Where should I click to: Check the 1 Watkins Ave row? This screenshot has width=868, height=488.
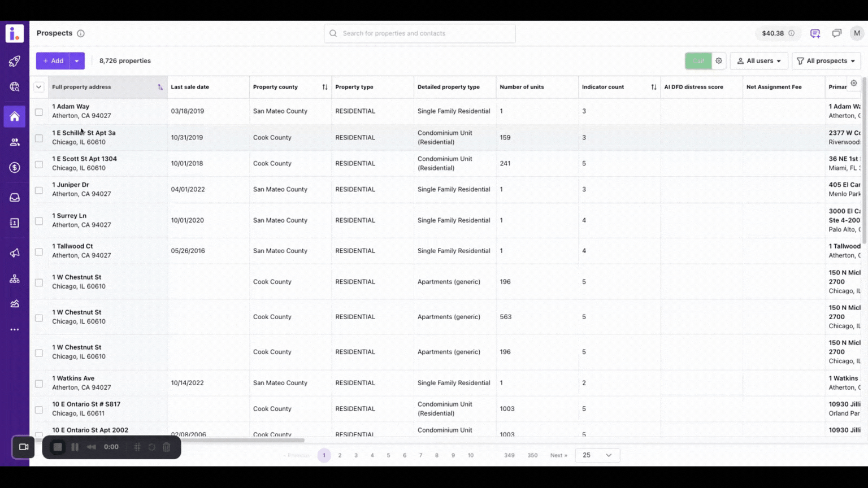click(x=39, y=384)
